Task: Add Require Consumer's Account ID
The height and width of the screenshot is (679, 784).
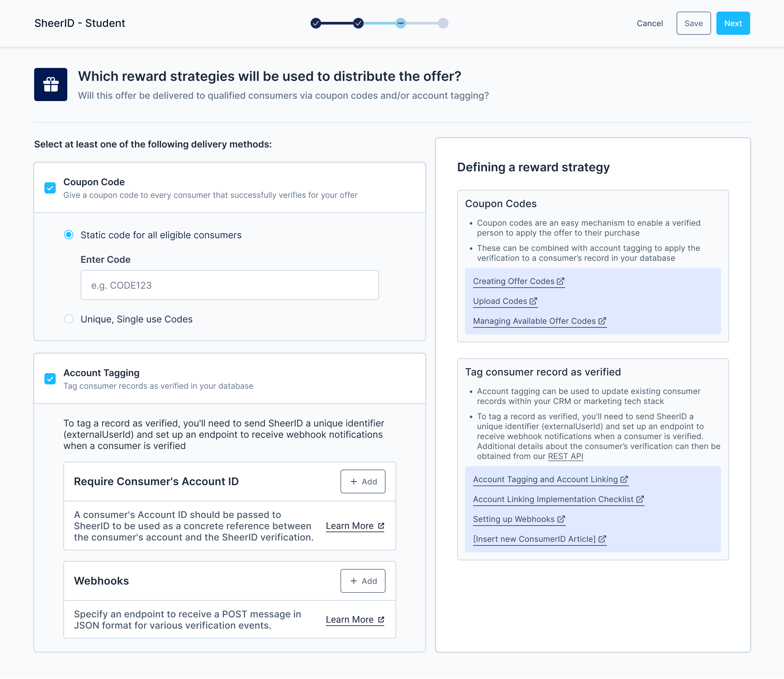Action: tap(362, 481)
